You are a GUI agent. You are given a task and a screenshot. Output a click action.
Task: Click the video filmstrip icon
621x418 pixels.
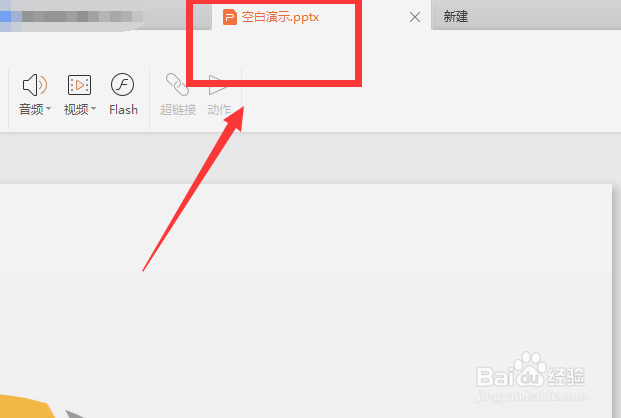79,85
